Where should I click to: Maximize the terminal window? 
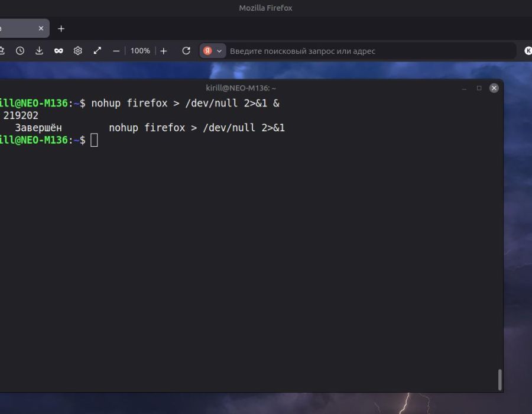pyautogui.click(x=479, y=88)
